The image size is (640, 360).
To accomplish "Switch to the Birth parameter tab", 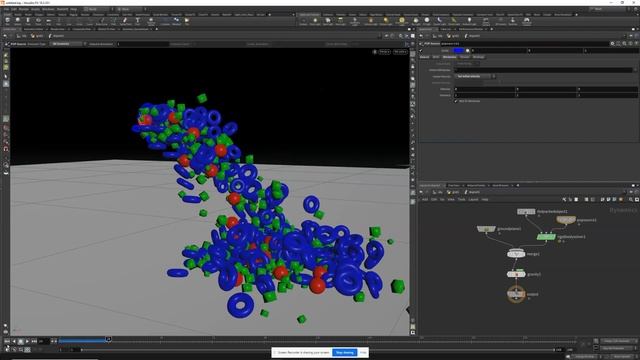I will tap(436, 57).
